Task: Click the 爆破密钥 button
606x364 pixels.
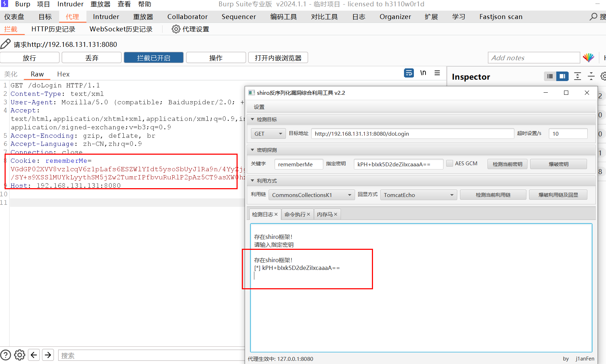Action: pos(558,164)
